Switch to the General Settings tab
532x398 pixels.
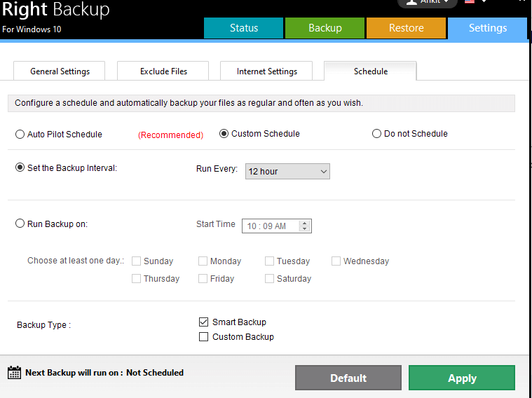click(x=60, y=71)
